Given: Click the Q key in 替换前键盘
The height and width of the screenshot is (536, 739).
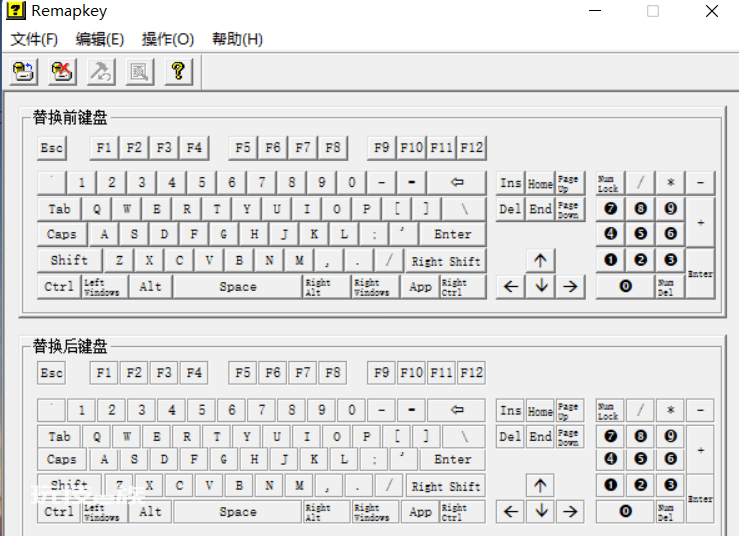Looking at the screenshot, I should (x=97, y=209).
